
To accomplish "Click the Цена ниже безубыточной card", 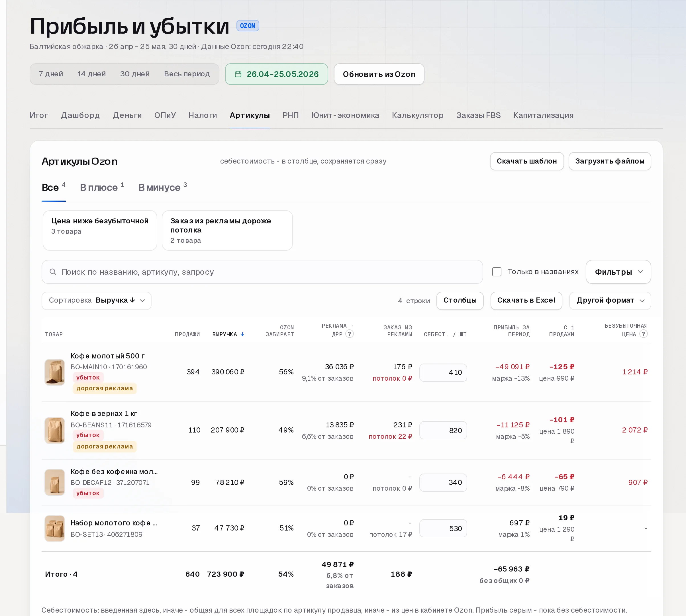I will pos(100,231).
